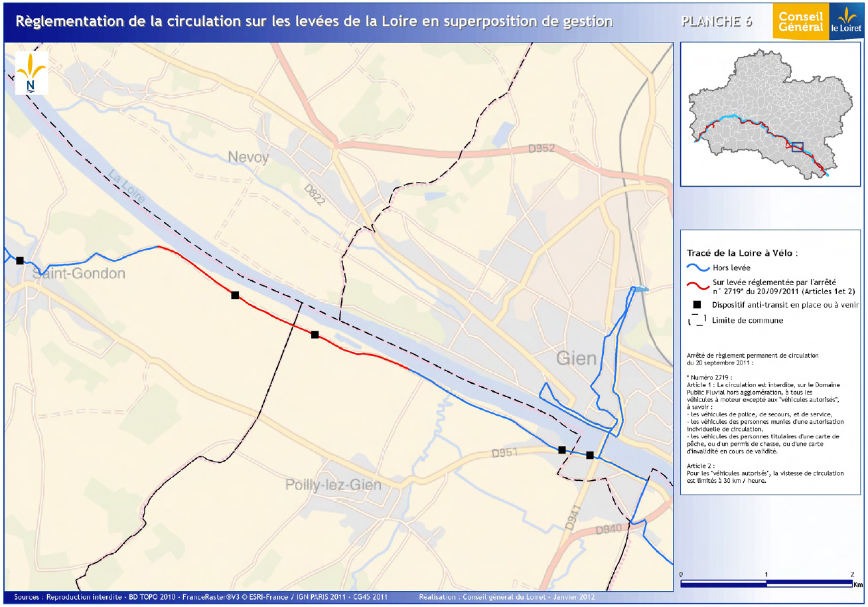Click the D822 road label
This screenshot has width=868, height=607.
315,195
